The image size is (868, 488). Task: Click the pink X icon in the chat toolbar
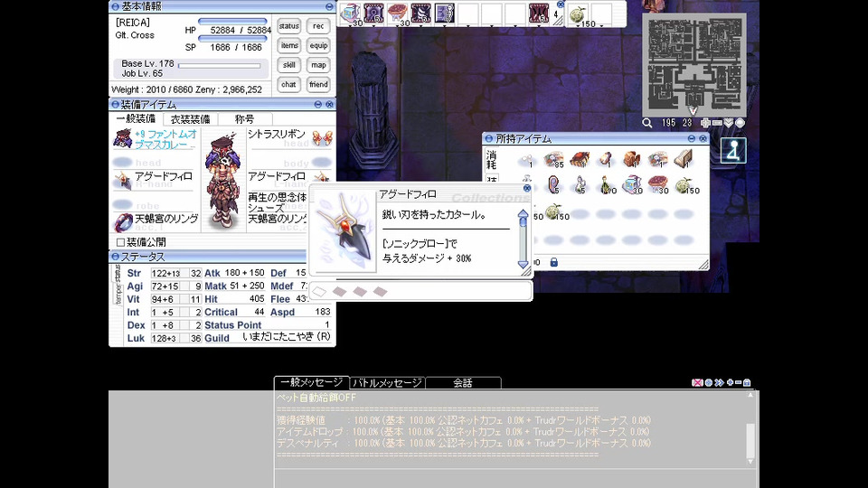697,382
